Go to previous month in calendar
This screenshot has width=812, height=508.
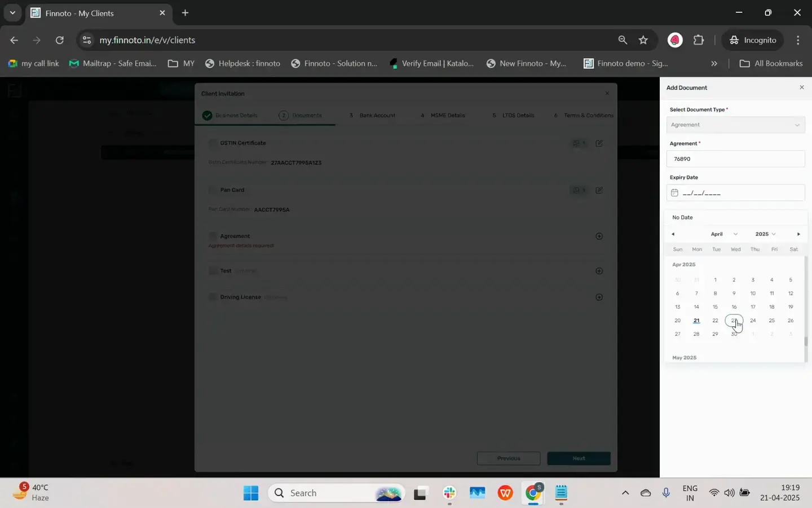tap(673, 234)
